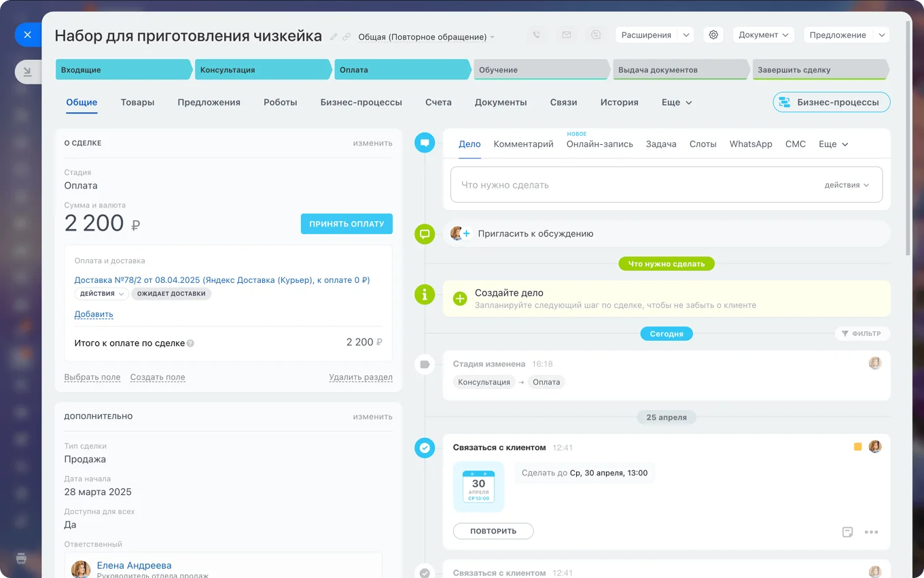Open the chat icon in header
Screen dimensions: 924x578
pos(596,35)
